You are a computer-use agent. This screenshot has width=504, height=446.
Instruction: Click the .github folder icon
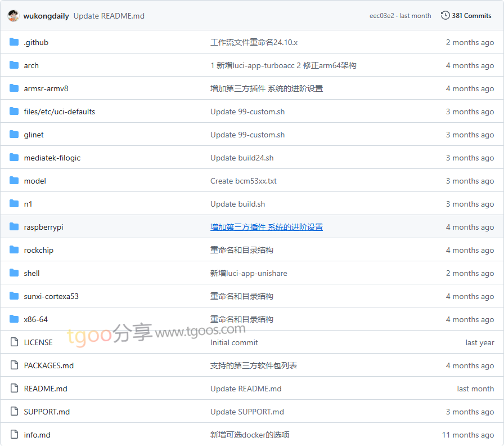click(x=14, y=42)
